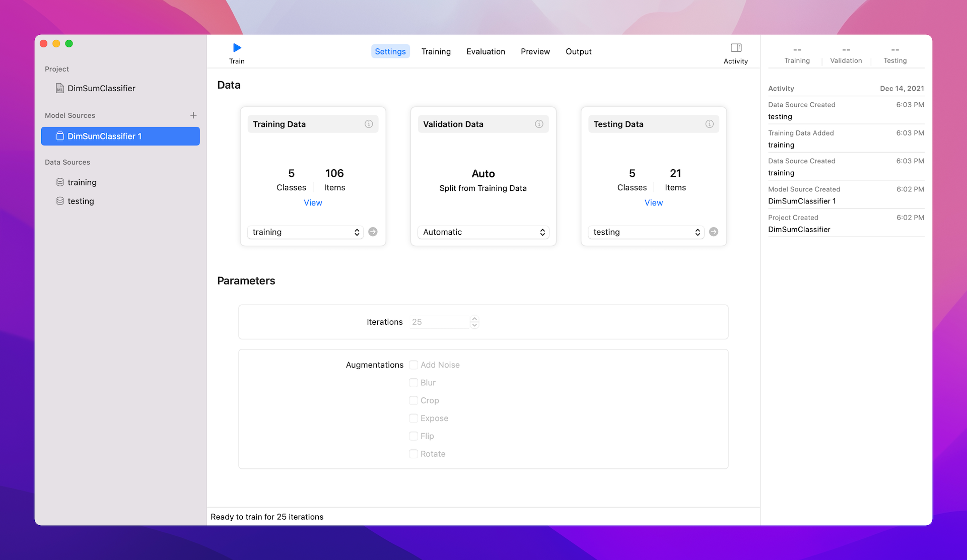Add a new model source with plus icon
Image resolution: width=967 pixels, height=560 pixels.
pos(193,115)
